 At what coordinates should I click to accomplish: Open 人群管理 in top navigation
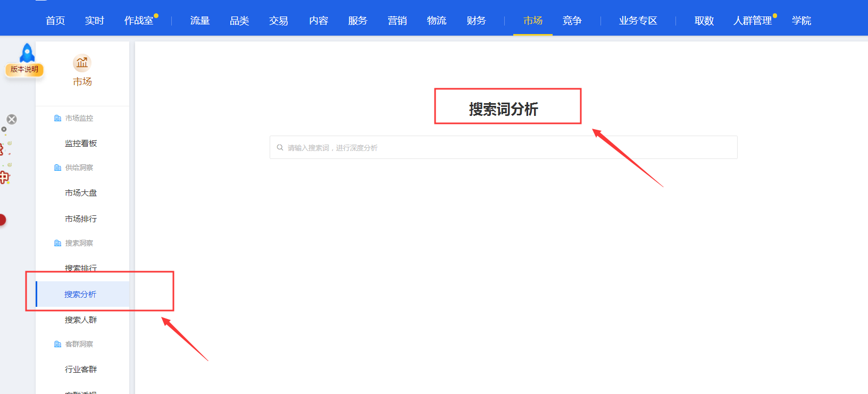[x=752, y=21]
